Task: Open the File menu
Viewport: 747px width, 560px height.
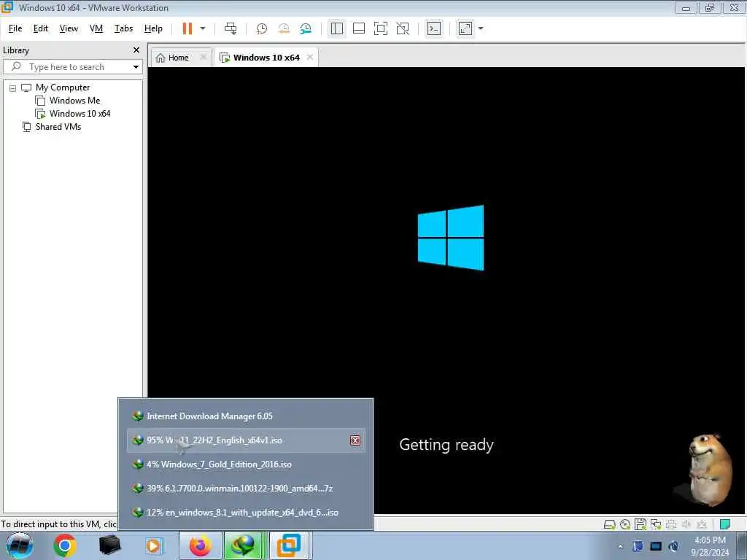Action: 15,28
